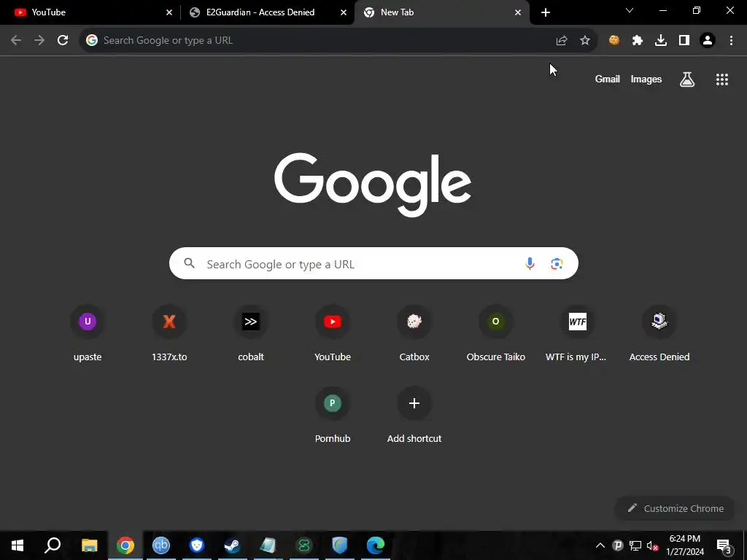Open the clock showing 6:24 PM
The width and height of the screenshot is (747, 560).
coord(684,545)
